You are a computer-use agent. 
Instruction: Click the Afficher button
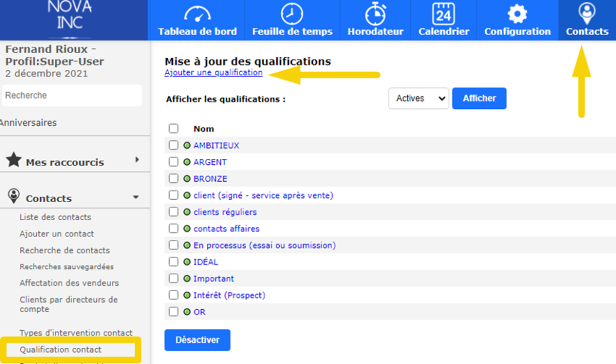coord(479,98)
